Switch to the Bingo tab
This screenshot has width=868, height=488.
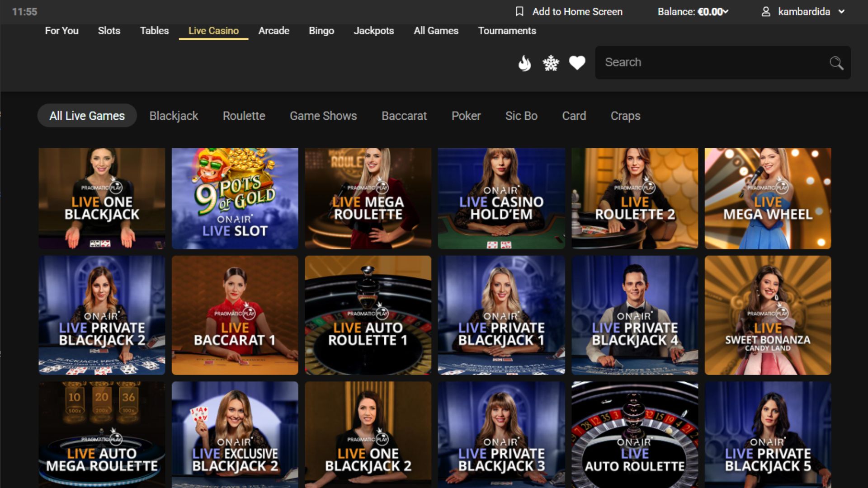pos(321,31)
